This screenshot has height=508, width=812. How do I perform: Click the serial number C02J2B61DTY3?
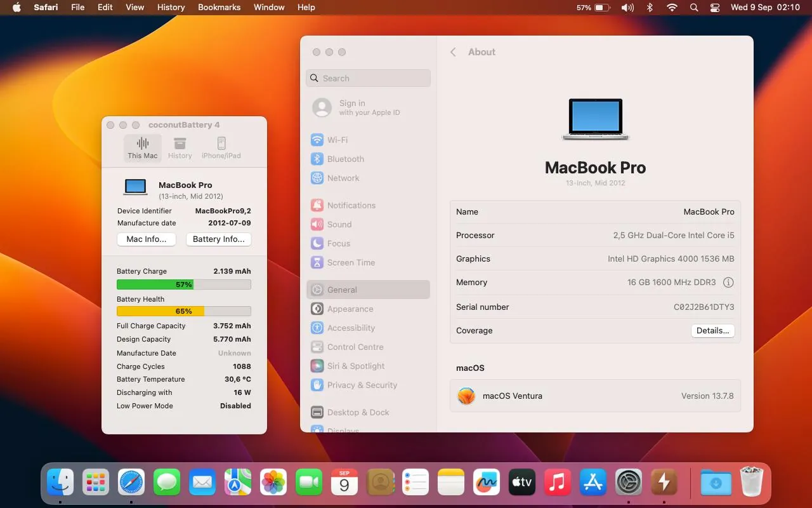(x=704, y=307)
